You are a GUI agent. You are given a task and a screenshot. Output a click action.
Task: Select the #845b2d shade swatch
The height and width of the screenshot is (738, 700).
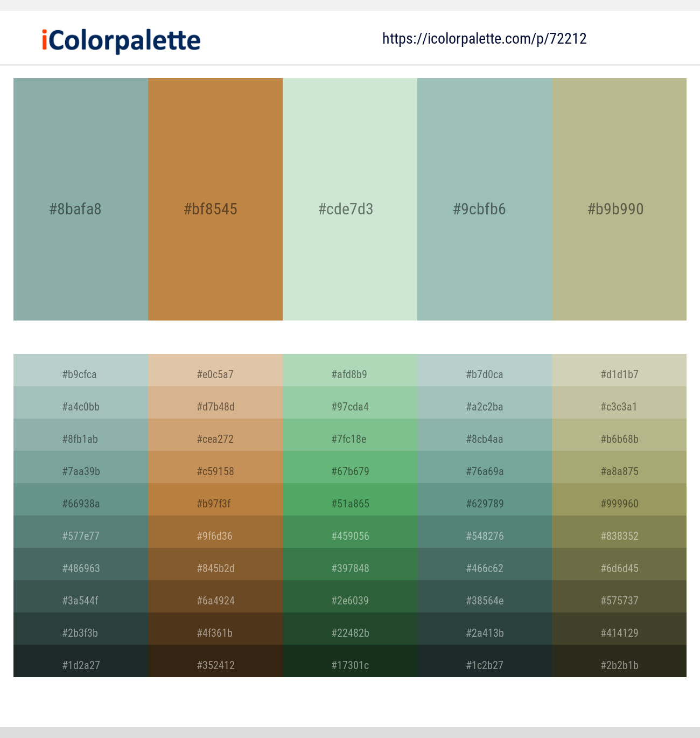[x=215, y=568]
